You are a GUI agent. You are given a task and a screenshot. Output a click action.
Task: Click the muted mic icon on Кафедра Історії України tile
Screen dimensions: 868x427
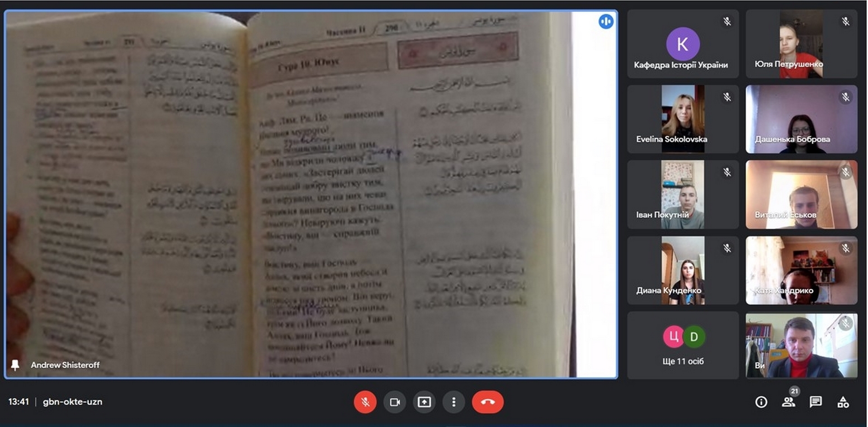pyautogui.click(x=727, y=21)
